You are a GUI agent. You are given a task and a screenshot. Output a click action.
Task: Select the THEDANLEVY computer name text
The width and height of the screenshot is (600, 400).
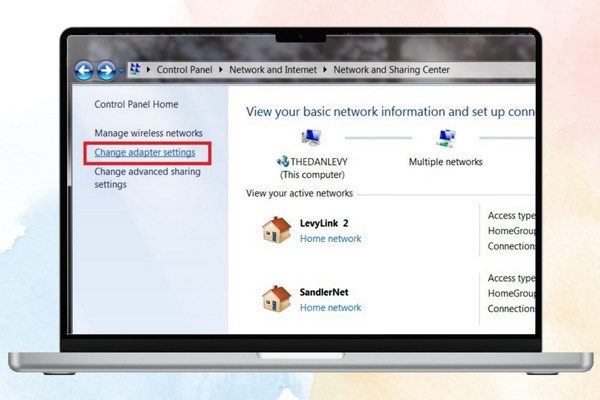(319, 162)
